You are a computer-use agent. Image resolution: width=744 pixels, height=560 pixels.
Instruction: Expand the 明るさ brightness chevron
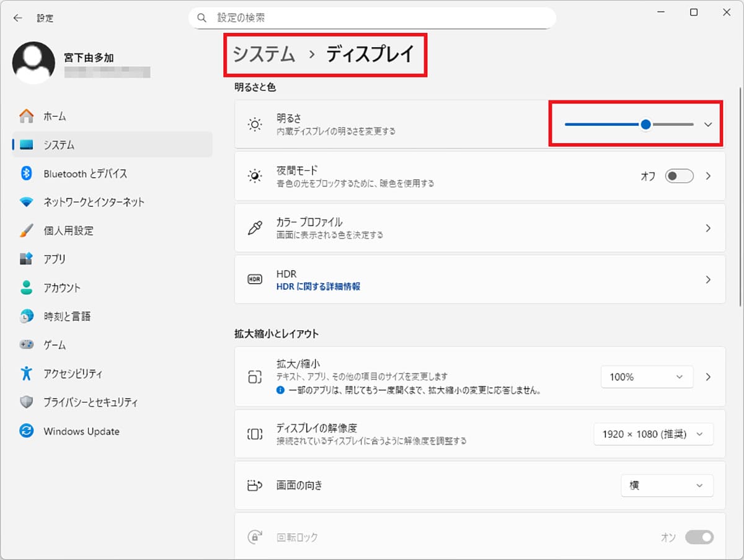tap(707, 124)
